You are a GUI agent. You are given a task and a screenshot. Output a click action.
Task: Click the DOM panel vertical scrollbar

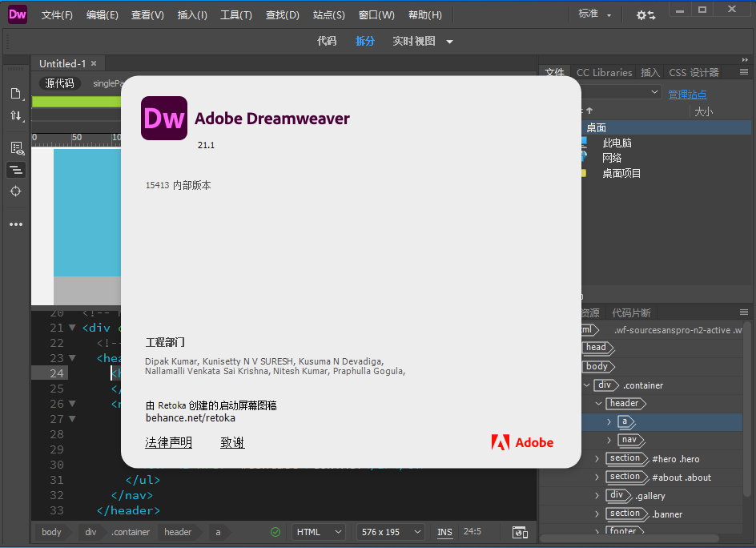click(x=747, y=410)
